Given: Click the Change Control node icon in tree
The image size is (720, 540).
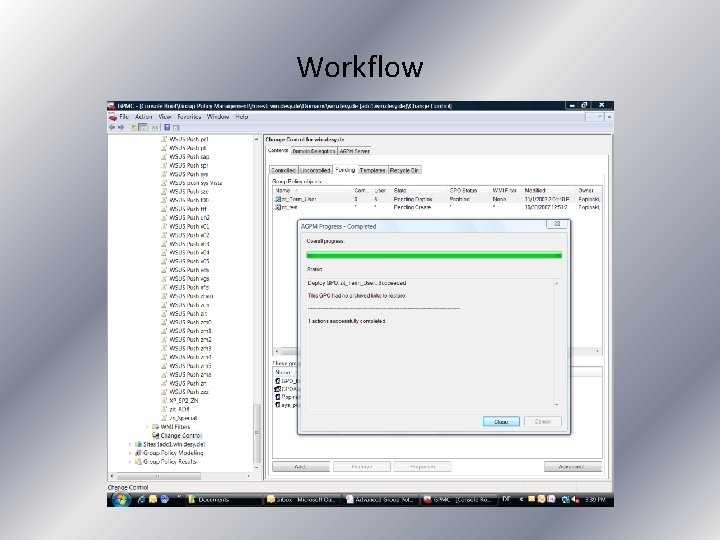Looking at the screenshot, I should [155, 435].
